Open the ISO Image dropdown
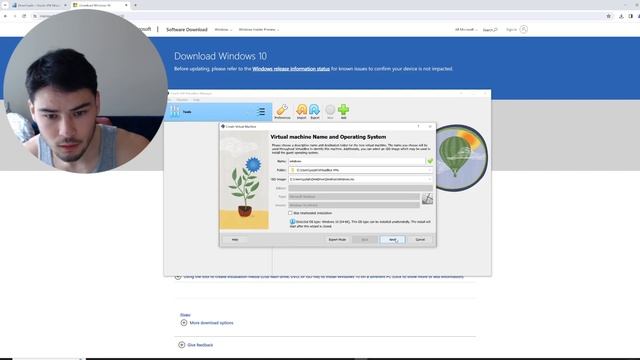640x360 pixels. click(429, 179)
